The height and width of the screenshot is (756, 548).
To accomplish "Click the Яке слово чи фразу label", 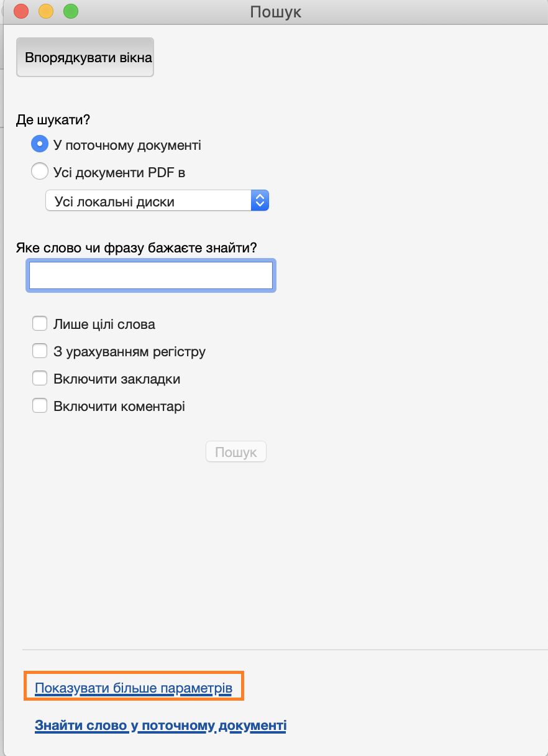I will [137, 247].
